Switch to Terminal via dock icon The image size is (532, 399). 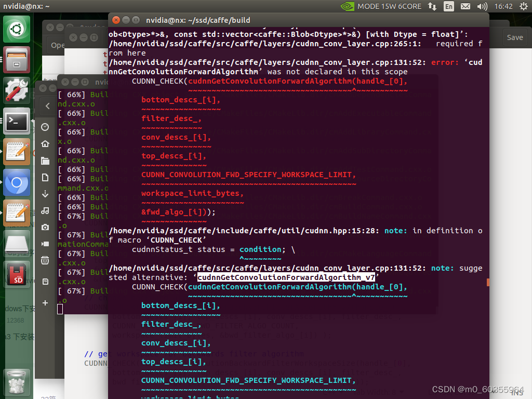[x=17, y=121]
